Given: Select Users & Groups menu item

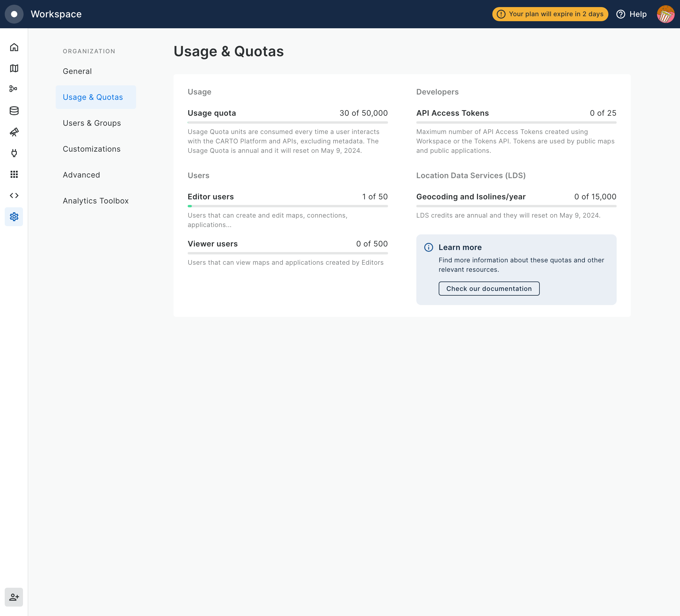Looking at the screenshot, I should click(92, 123).
